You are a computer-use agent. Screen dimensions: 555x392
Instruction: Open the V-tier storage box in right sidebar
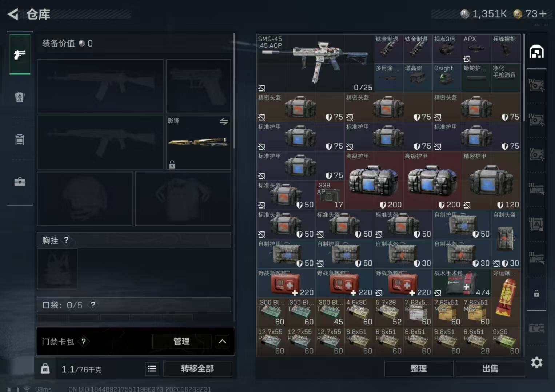(x=536, y=154)
